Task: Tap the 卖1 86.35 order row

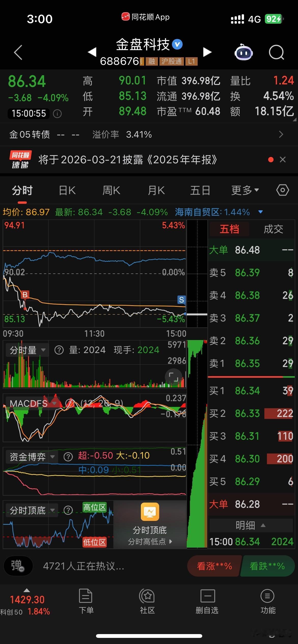Action: coord(251,363)
